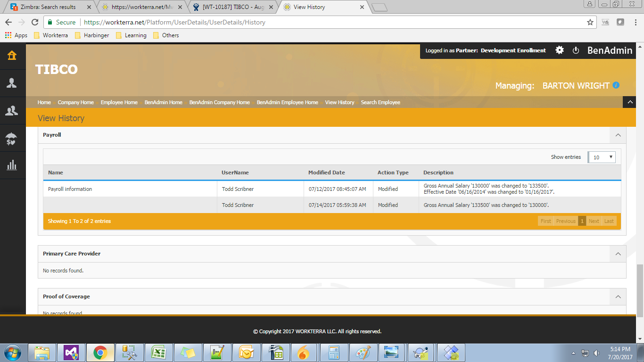Screen dimensions: 644x362
Task: Open Calculator from the taskbar
Action: [333, 353]
